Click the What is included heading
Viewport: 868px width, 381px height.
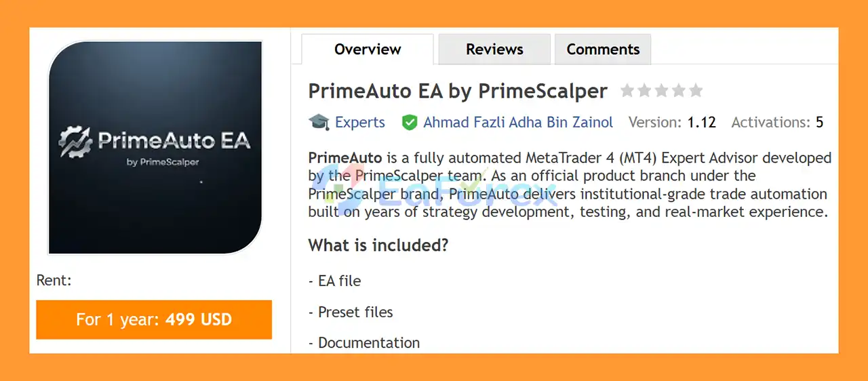point(378,245)
